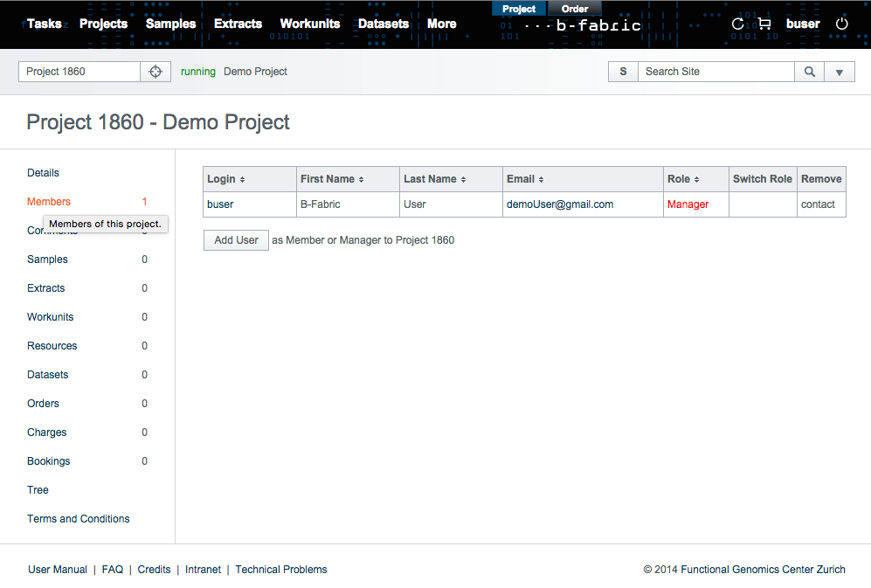
Task: Open the buser account link
Action: click(x=803, y=24)
